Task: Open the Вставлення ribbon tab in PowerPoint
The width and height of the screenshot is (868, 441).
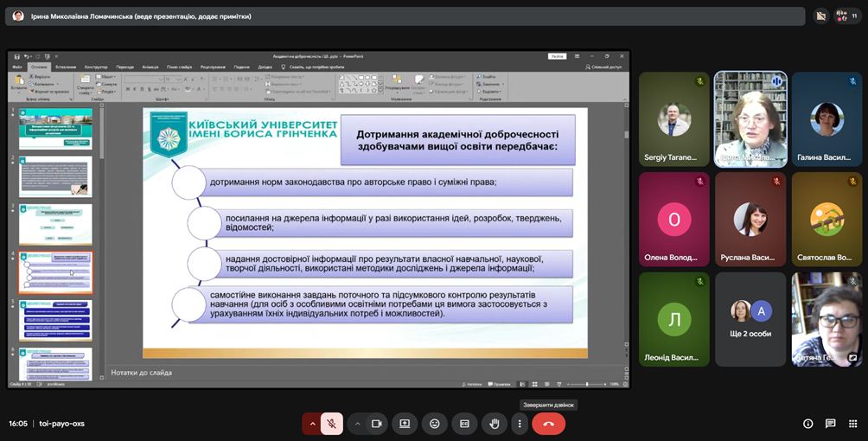Action: [x=65, y=67]
